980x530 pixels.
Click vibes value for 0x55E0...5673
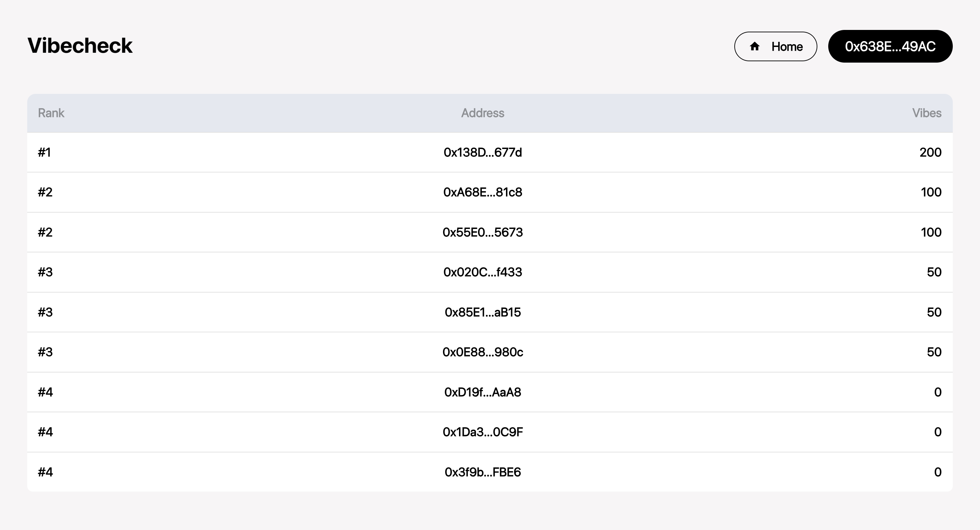[931, 232]
